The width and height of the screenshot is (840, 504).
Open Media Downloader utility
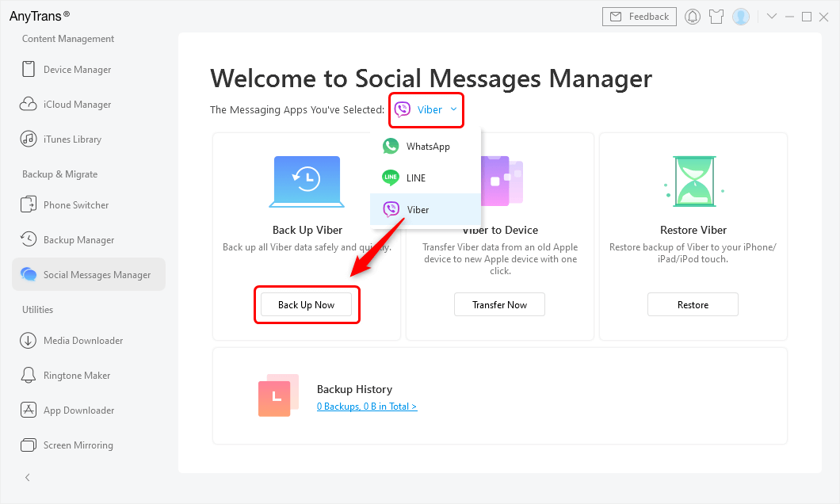(89, 341)
